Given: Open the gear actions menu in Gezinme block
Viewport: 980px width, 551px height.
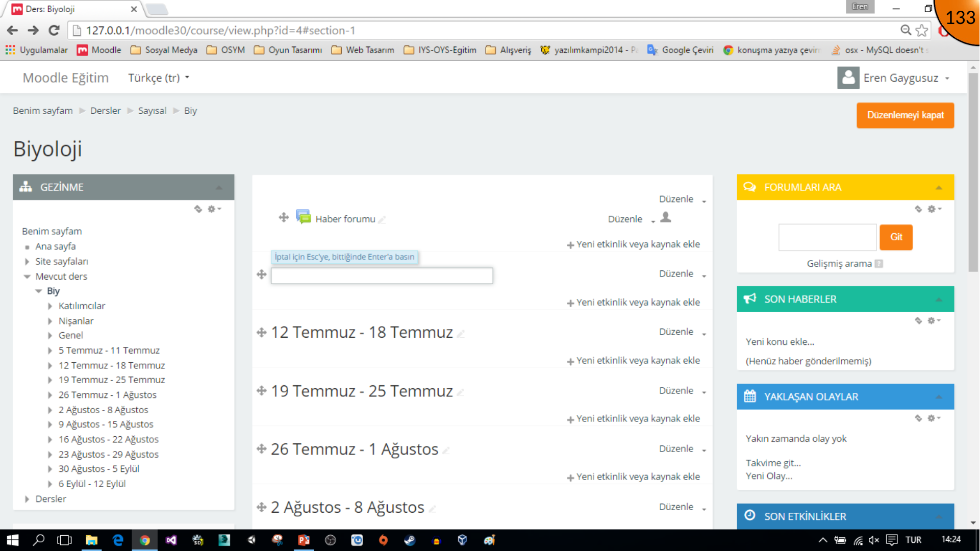Looking at the screenshot, I should tap(214, 209).
